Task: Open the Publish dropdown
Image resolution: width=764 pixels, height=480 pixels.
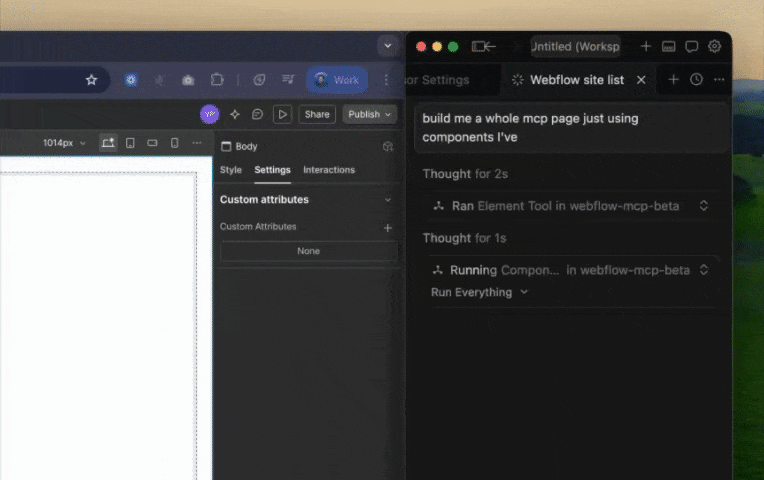Action: [x=369, y=115]
